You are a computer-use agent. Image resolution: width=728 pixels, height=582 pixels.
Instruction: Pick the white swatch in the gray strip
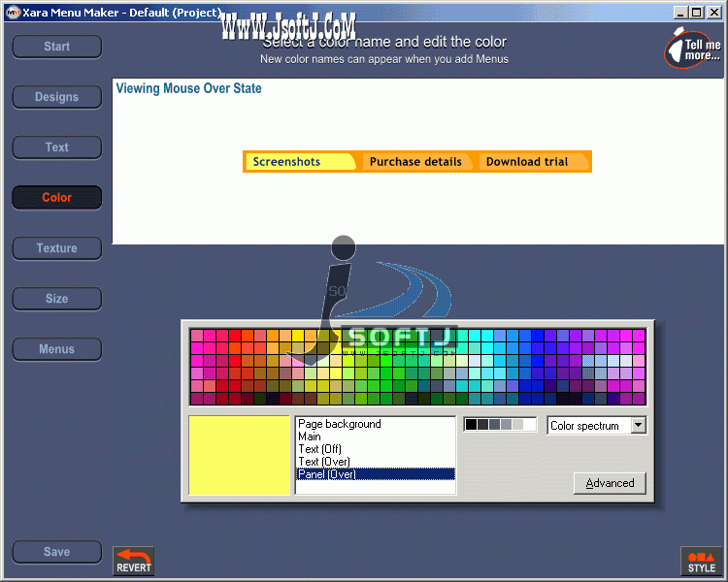coord(529,424)
